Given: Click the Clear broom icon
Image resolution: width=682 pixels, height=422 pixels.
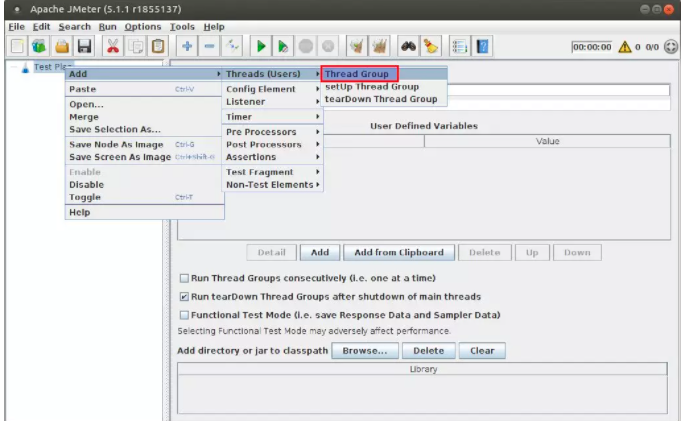Looking at the screenshot, I should (x=357, y=46).
